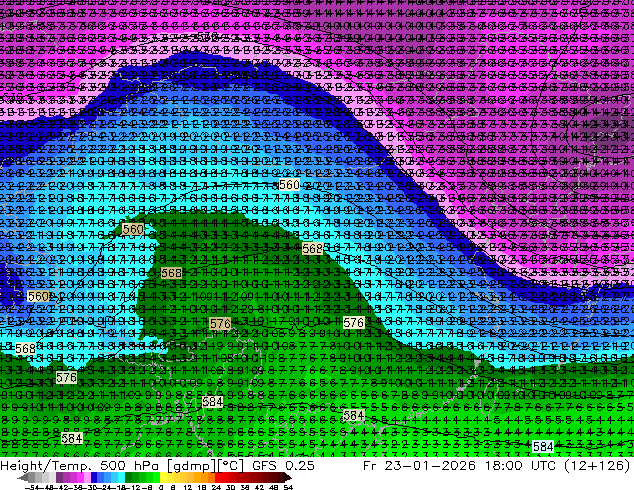Viewport: 634px width, 490px height.
Task: Click the dark maroon right arrow of colorbar
Action: 287,478
